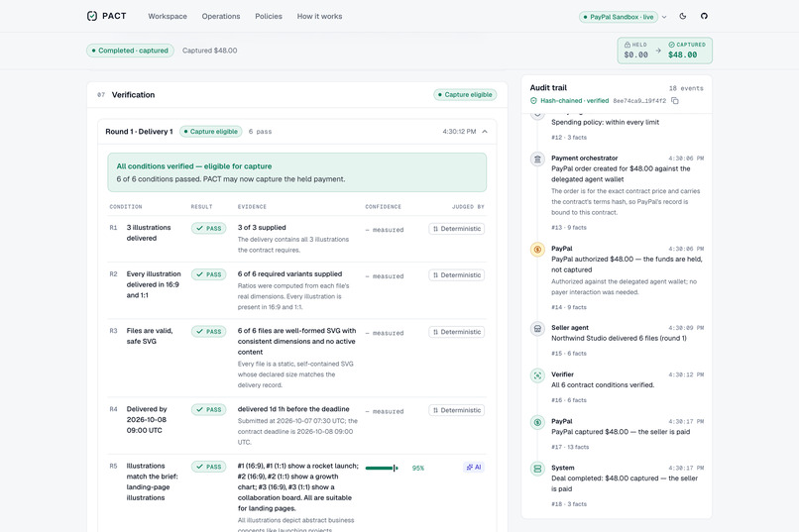Click the R2 Deterministic badge
This screenshot has height=532, width=799.
(457, 274)
